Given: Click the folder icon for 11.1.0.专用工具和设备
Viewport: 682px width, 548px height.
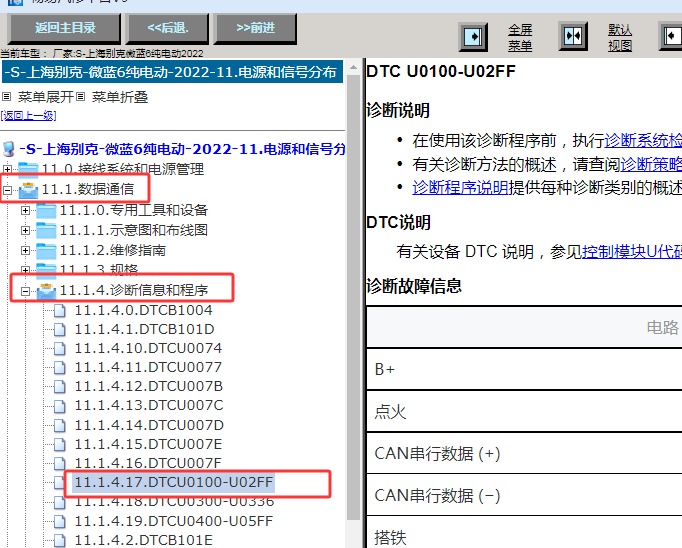Looking at the screenshot, I should [46, 211].
